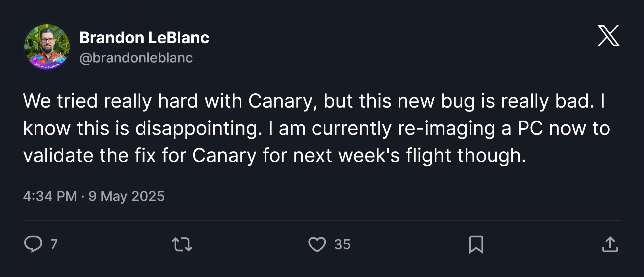Open the 4:34 PM timestamp

50,196
